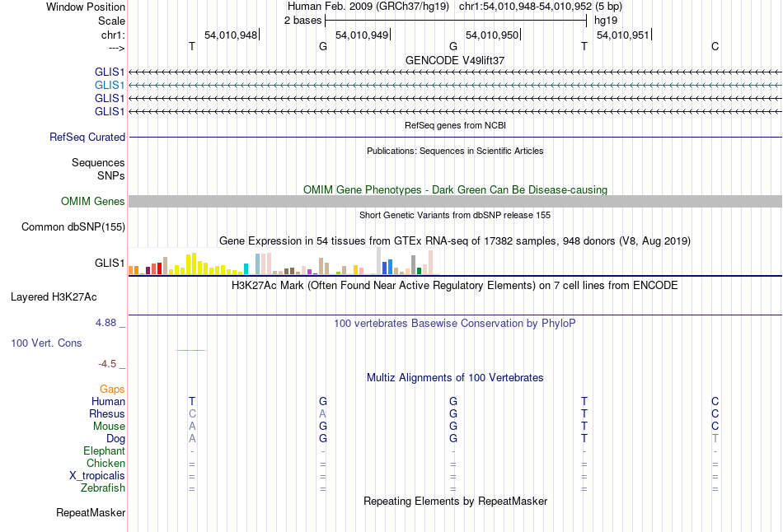Click the purple bar in the GLIS1 expression chart
The image size is (783, 532).
310,272
